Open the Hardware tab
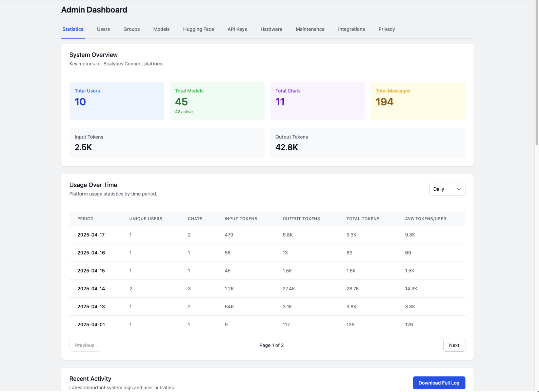 (x=272, y=29)
